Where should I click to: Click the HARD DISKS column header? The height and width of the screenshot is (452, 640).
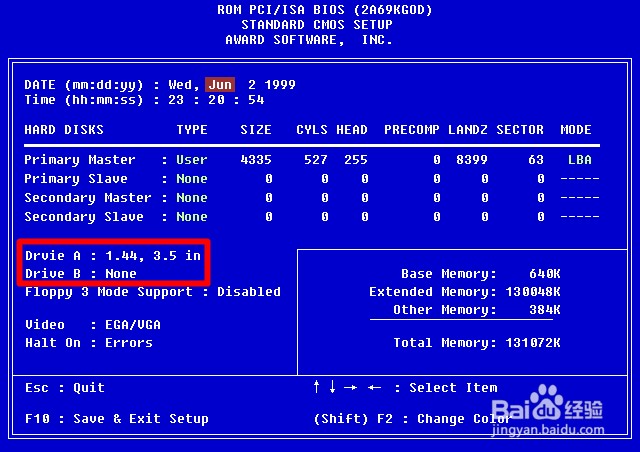point(64,130)
